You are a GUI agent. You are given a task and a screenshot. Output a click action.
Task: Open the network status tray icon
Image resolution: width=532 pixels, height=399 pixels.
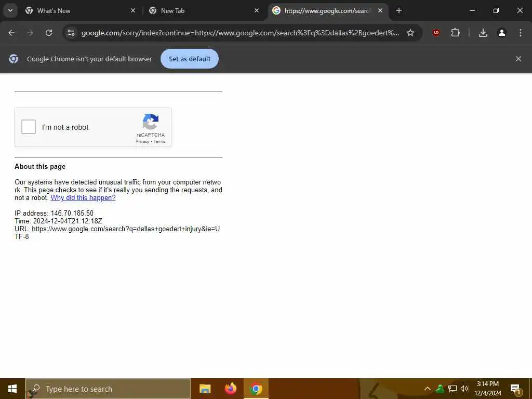453,389
